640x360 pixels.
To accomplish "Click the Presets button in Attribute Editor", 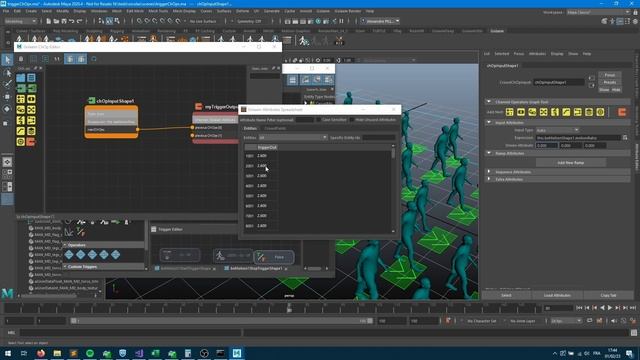I will [x=609, y=82].
